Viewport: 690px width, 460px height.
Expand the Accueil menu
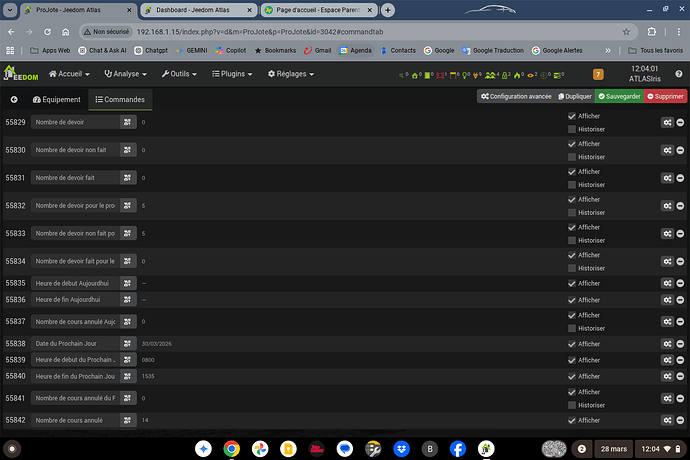[69, 74]
